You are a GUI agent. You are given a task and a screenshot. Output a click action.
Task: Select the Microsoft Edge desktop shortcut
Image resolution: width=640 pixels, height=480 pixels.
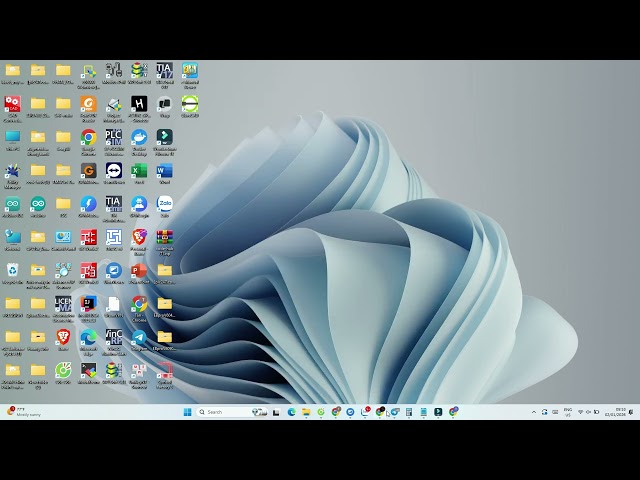point(89,338)
